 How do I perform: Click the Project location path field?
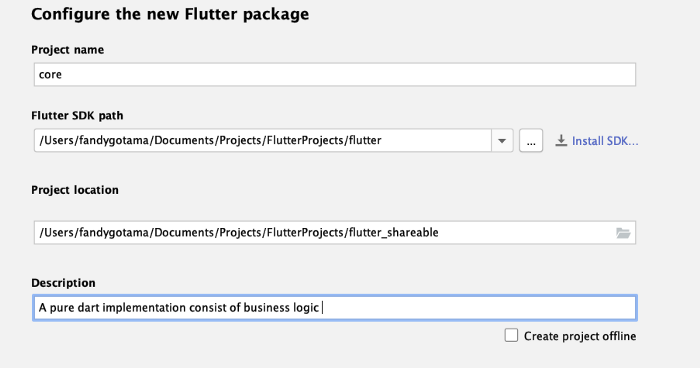(335, 232)
